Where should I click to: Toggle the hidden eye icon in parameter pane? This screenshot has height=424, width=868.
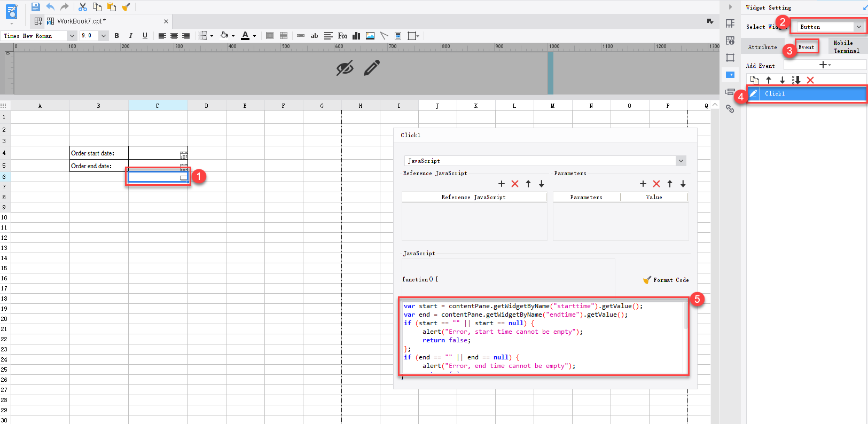(x=345, y=68)
